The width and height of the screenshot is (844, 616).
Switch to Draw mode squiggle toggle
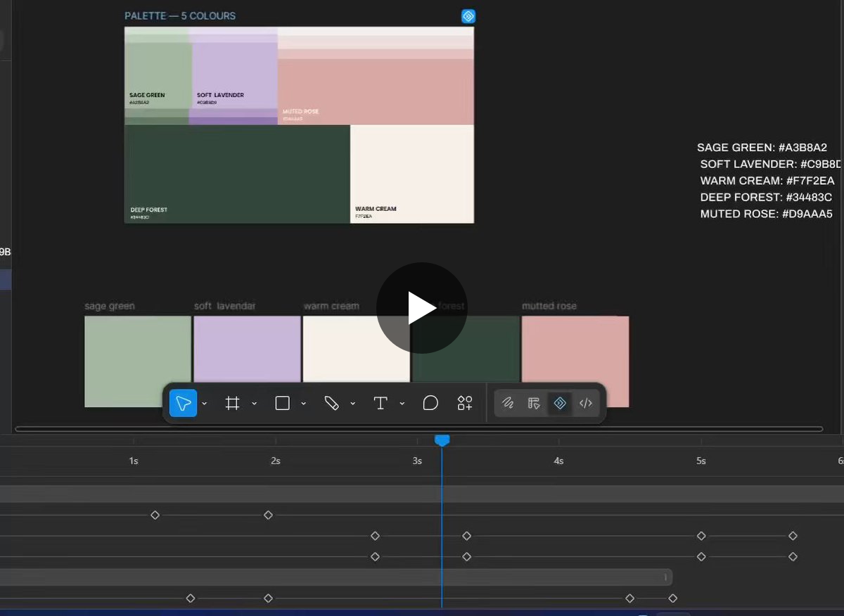[508, 403]
